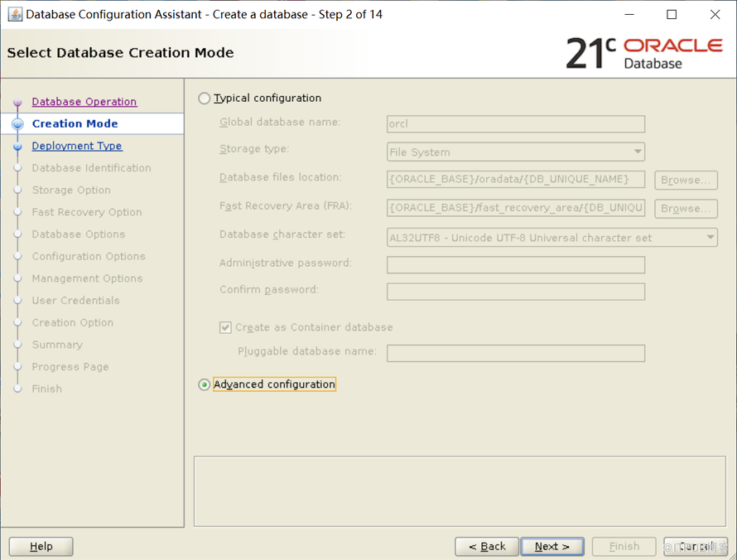Viewport: 737px width, 560px height.
Task: Open the Database character set dropdown
Action: (552, 238)
